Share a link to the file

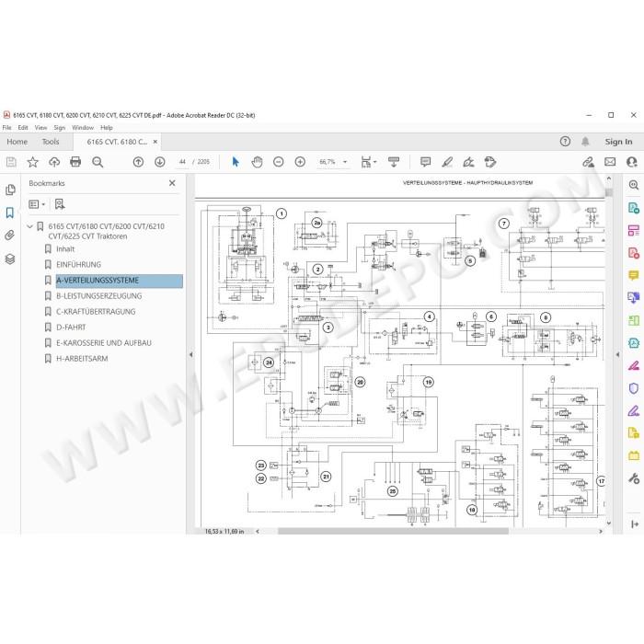pyautogui.click(x=588, y=162)
